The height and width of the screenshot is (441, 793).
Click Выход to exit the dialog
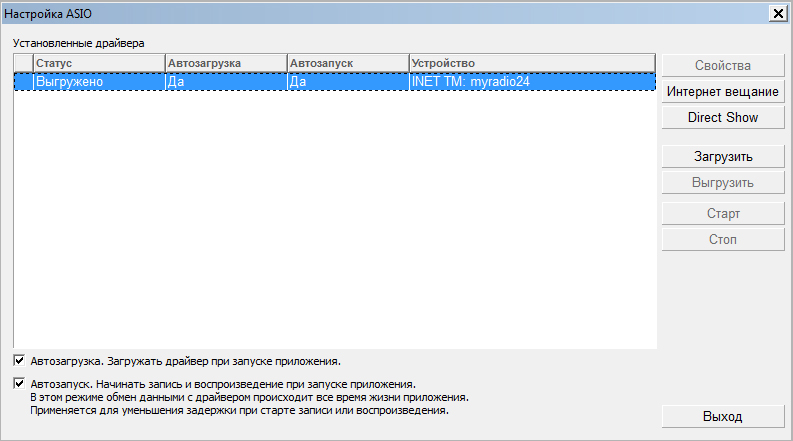point(722,416)
